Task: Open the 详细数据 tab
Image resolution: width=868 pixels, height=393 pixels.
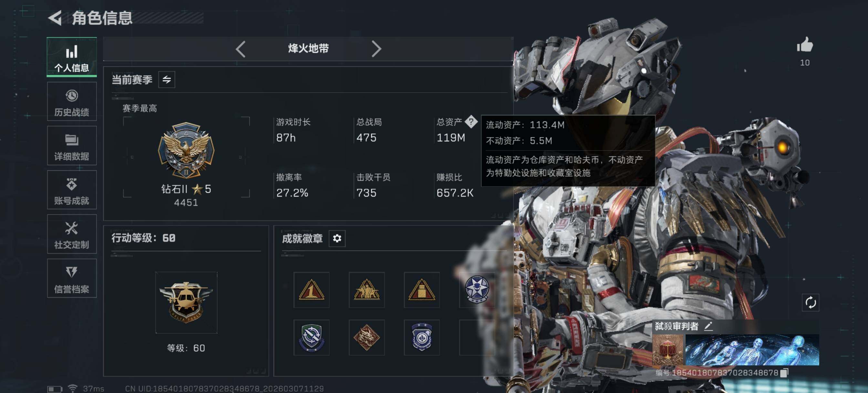Action: 72,146
